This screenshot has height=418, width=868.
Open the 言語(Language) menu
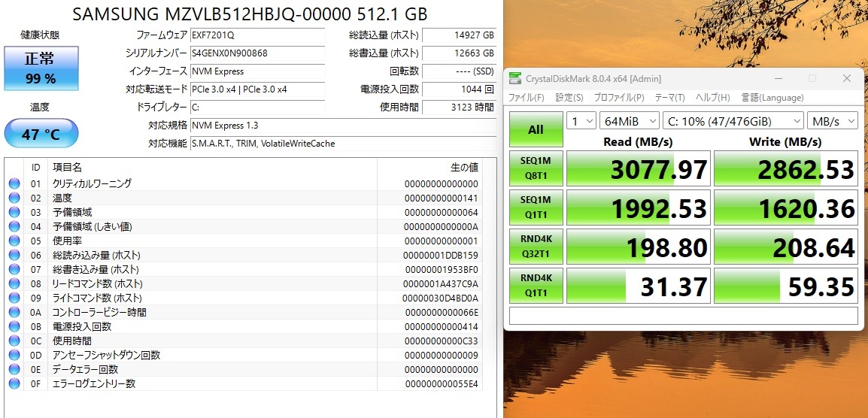click(x=772, y=98)
